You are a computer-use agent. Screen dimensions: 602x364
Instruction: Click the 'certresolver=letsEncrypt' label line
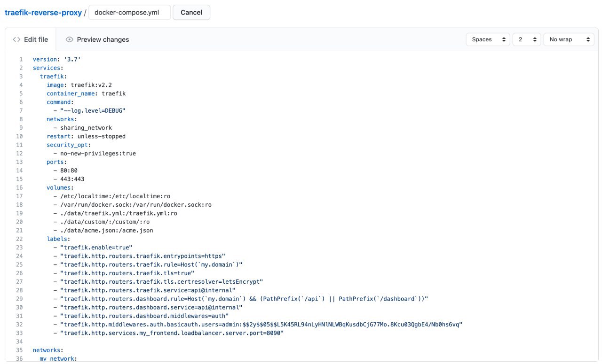(x=158, y=281)
